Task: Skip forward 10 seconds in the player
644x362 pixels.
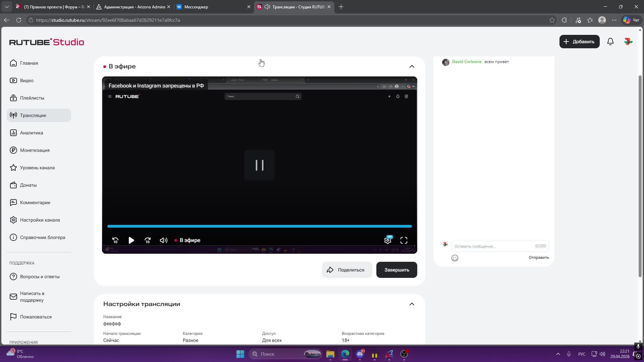Action: tap(148, 240)
